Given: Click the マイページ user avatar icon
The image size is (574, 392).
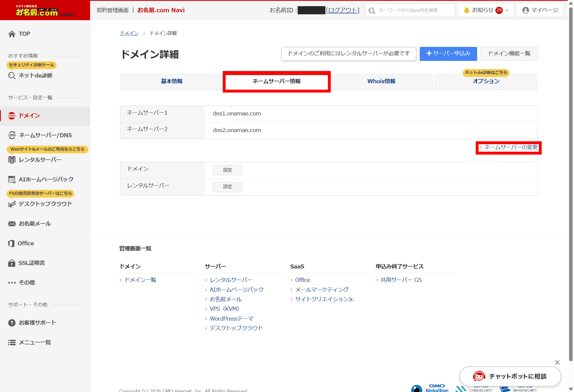Looking at the screenshot, I should point(526,10).
